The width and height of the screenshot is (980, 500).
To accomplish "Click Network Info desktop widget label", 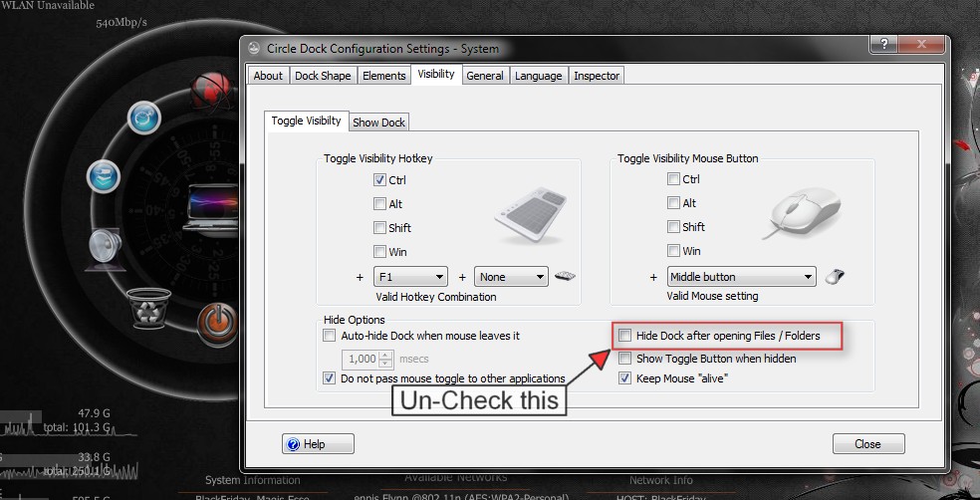I will click(660, 481).
